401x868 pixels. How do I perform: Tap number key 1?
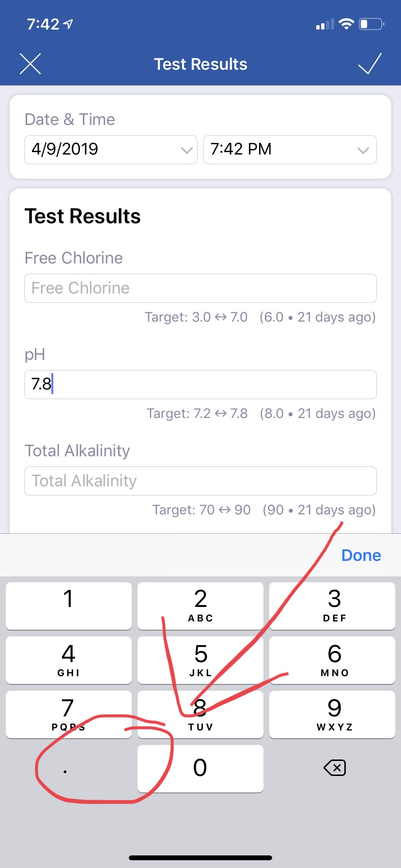69,606
